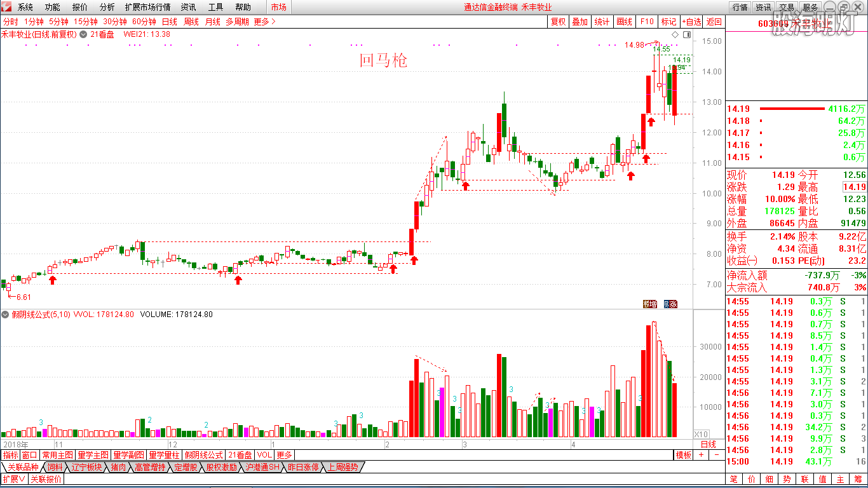Image resolution: width=868 pixels, height=488 pixels.
Task: Open the 报价 menu
Action: click(x=80, y=7)
